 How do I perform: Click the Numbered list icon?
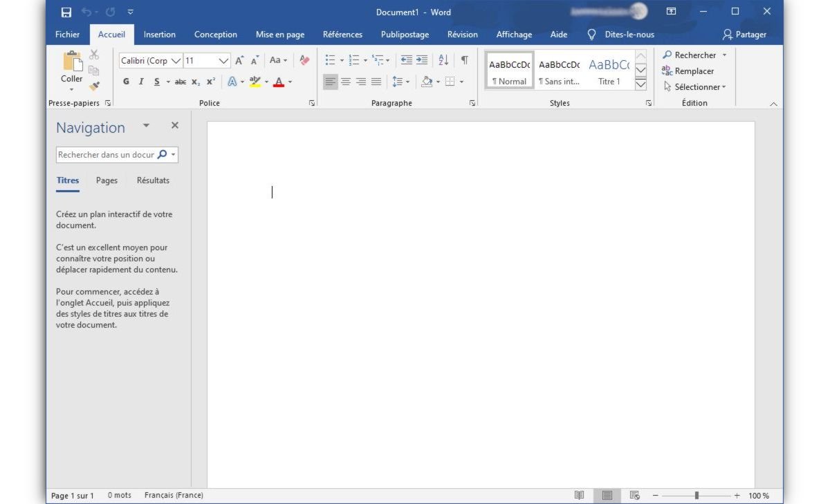pos(354,60)
